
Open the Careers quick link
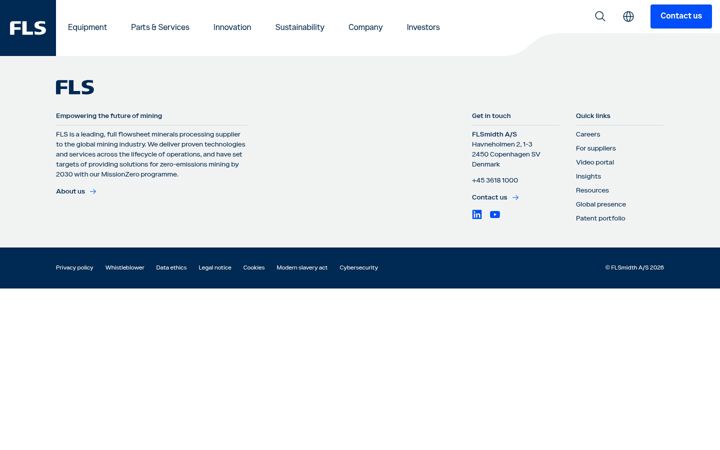coord(588,135)
